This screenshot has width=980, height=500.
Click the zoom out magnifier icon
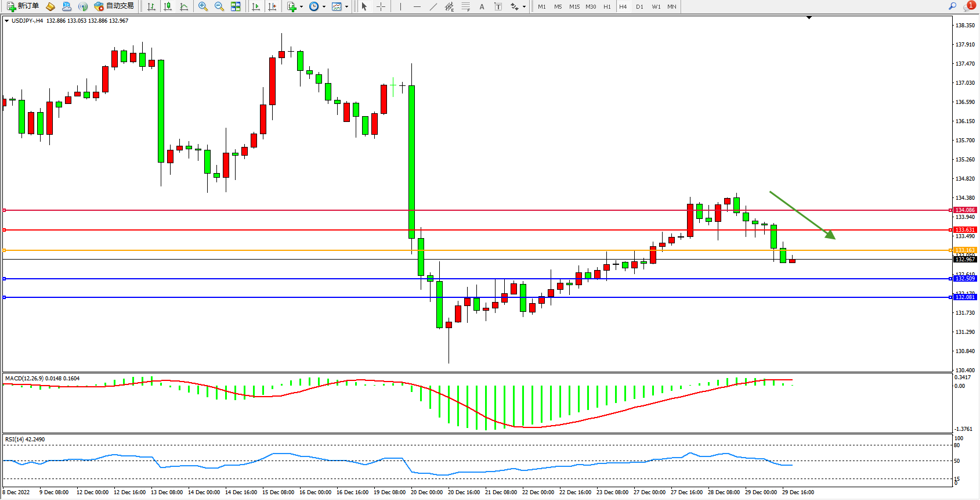tap(219, 6)
